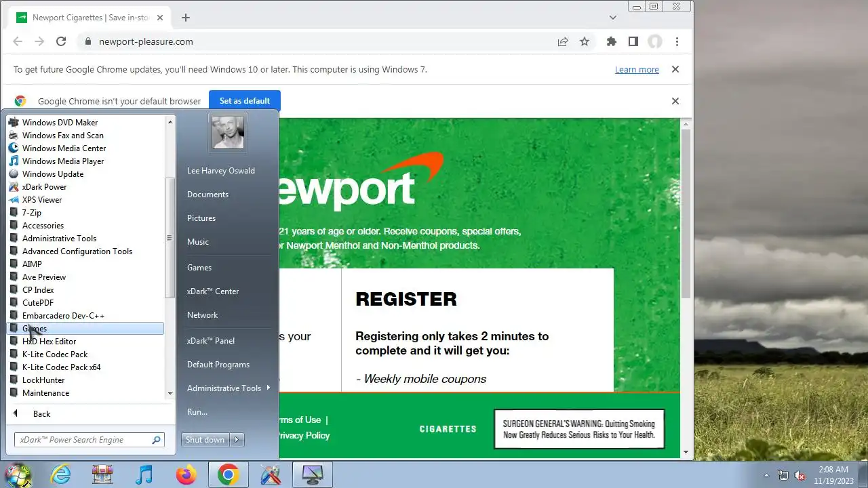This screenshot has width=868, height=488.
Task: Open Lee Harvey Oswald user folder
Action: (221, 171)
